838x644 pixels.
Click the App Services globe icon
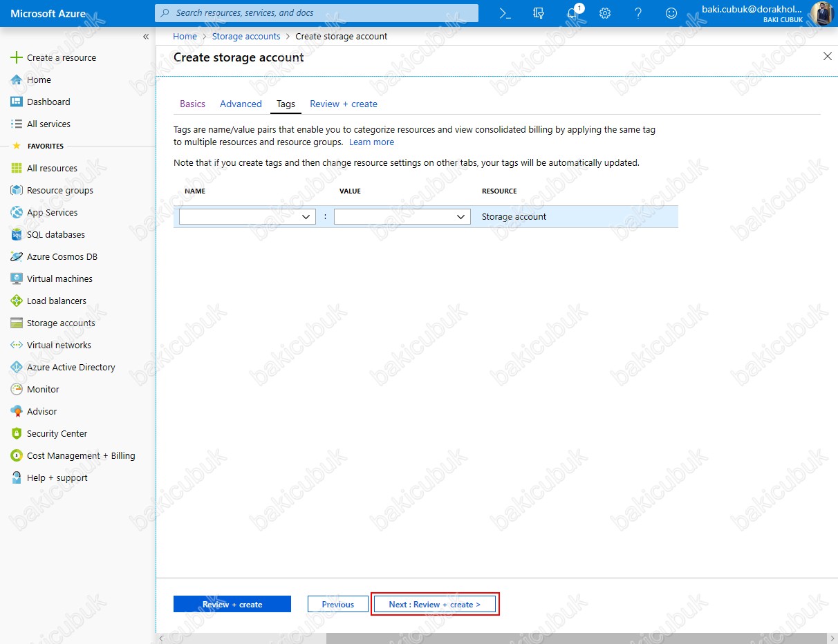[17, 212]
